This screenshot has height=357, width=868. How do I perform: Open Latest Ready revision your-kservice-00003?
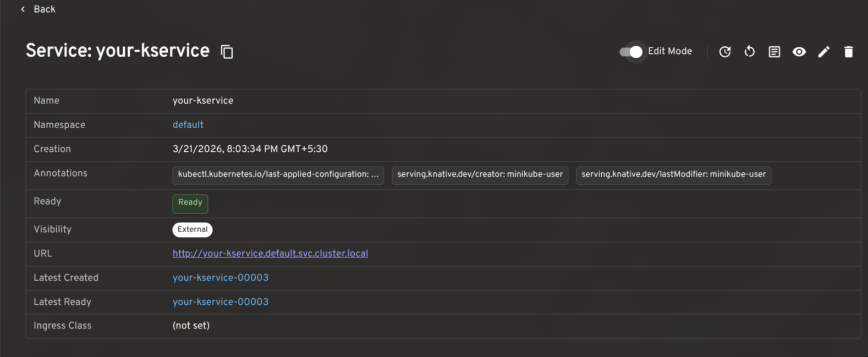[x=221, y=302]
